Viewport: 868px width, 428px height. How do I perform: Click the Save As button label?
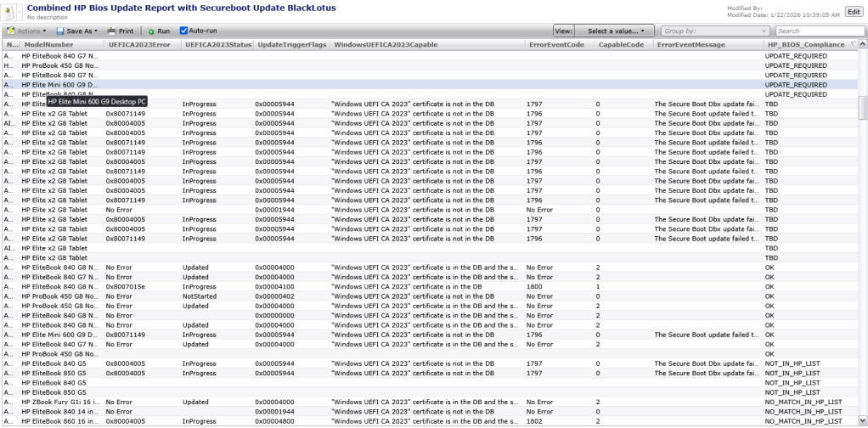click(80, 31)
